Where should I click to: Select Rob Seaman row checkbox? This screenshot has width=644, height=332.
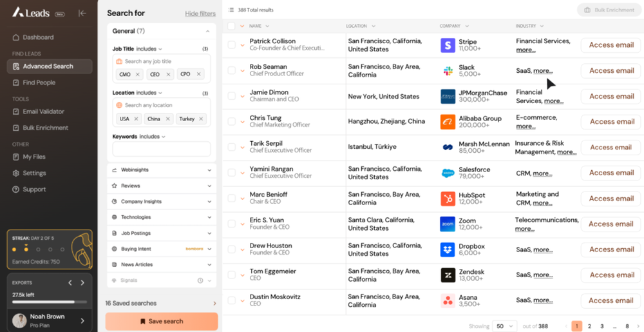pos(232,70)
